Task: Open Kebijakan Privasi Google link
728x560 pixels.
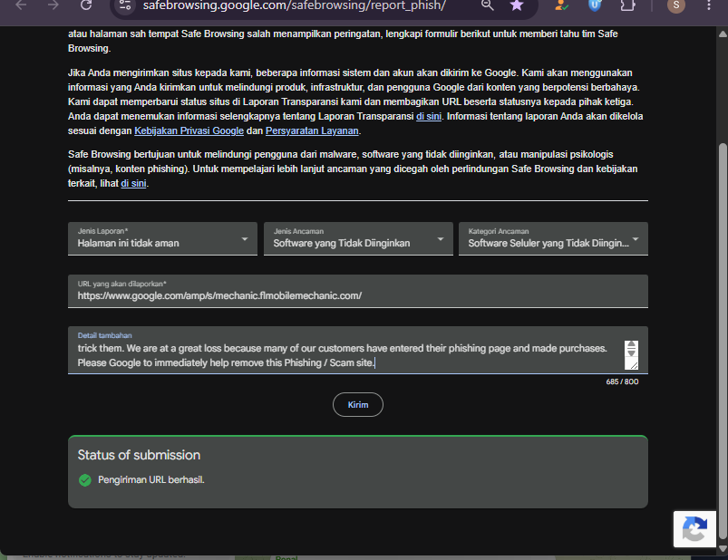Action: click(189, 130)
